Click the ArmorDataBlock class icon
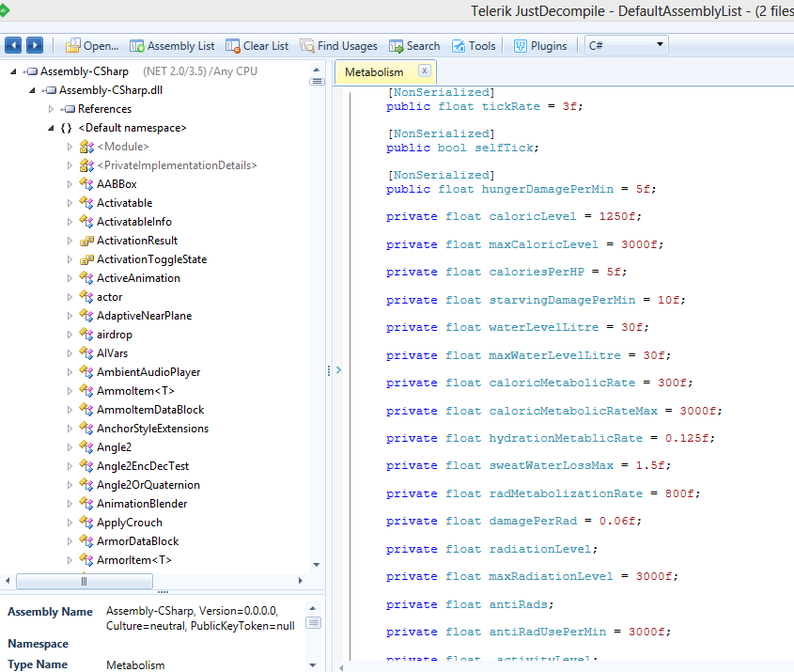The width and height of the screenshot is (794, 672). coord(86,540)
